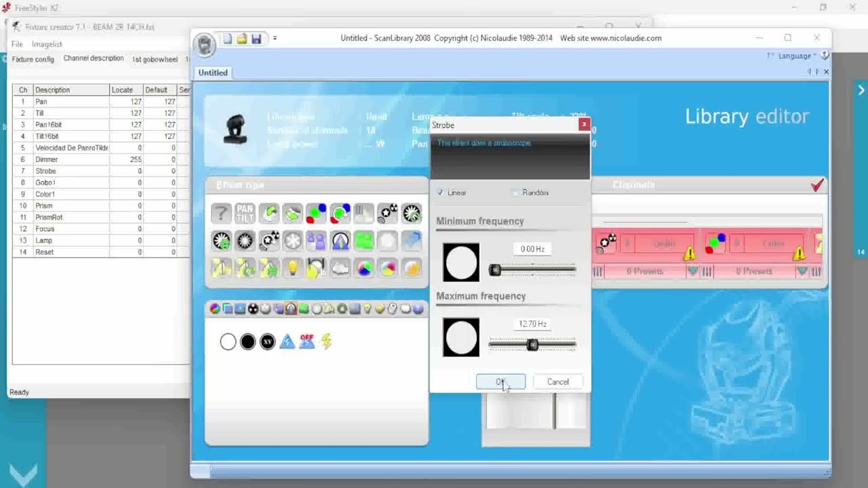Click the Gobo channel warning triangle
The height and width of the screenshot is (488, 868).
pos(690,254)
